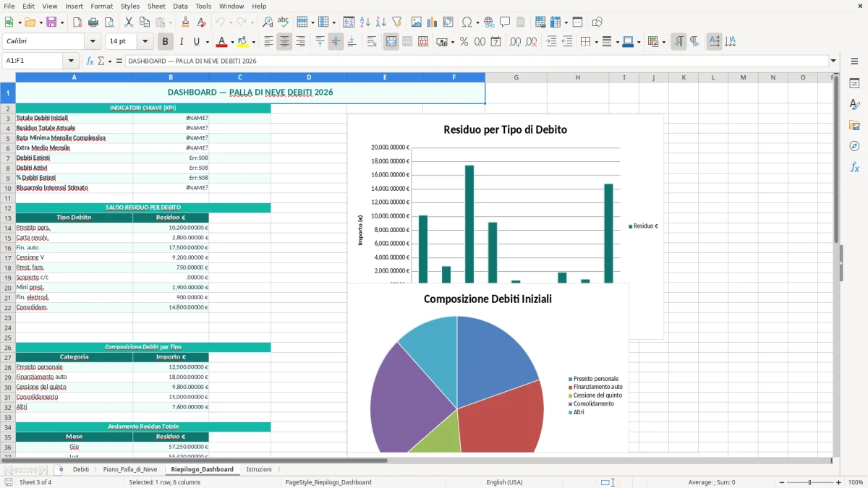Sort descending

[380, 22]
